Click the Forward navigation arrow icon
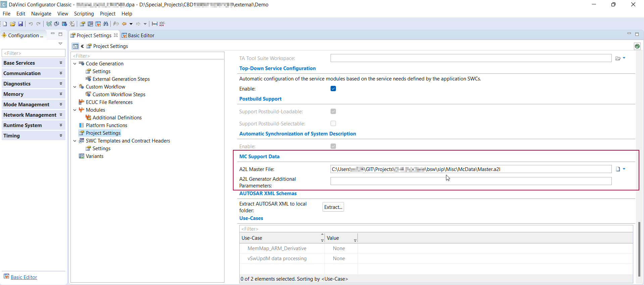 coord(138,24)
